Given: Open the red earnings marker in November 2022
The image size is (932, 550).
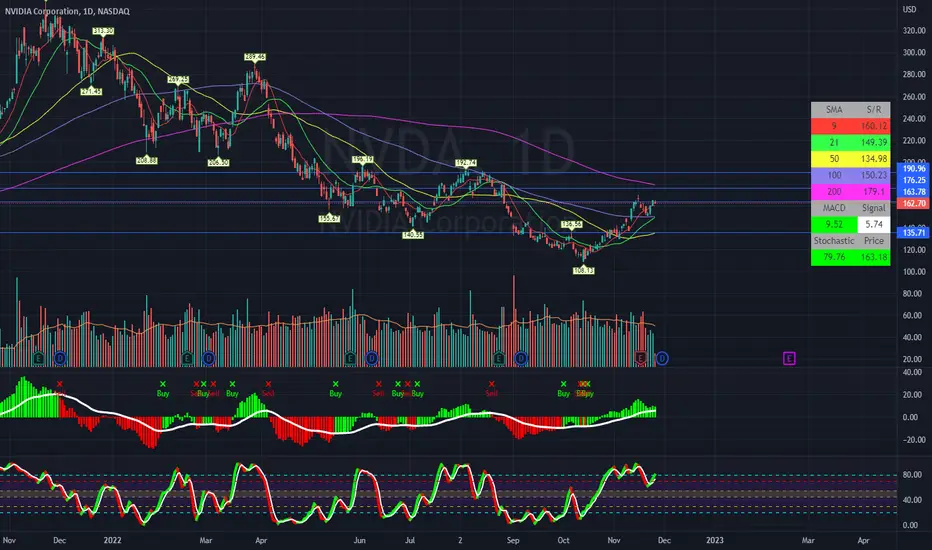Looking at the screenshot, I should 640,358.
